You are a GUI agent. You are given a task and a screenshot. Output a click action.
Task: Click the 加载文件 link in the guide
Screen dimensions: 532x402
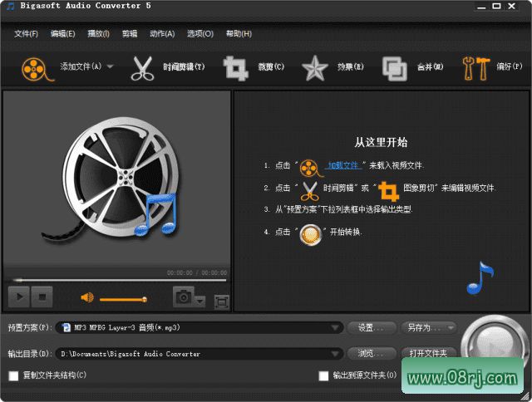342,165
